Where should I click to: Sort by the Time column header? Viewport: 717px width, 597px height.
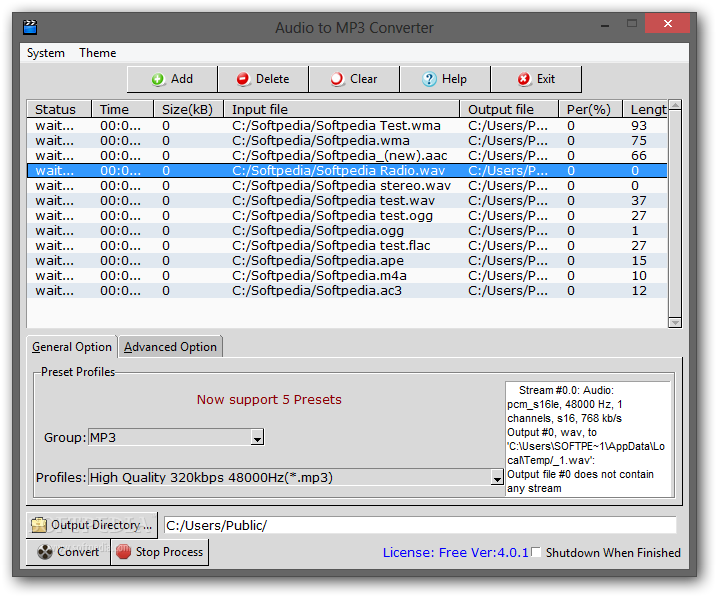click(x=122, y=109)
